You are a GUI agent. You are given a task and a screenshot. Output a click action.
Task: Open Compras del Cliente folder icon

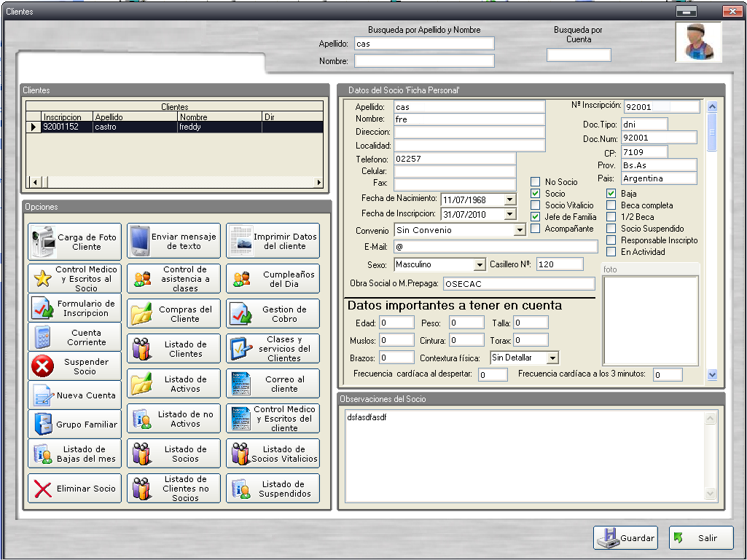141,314
